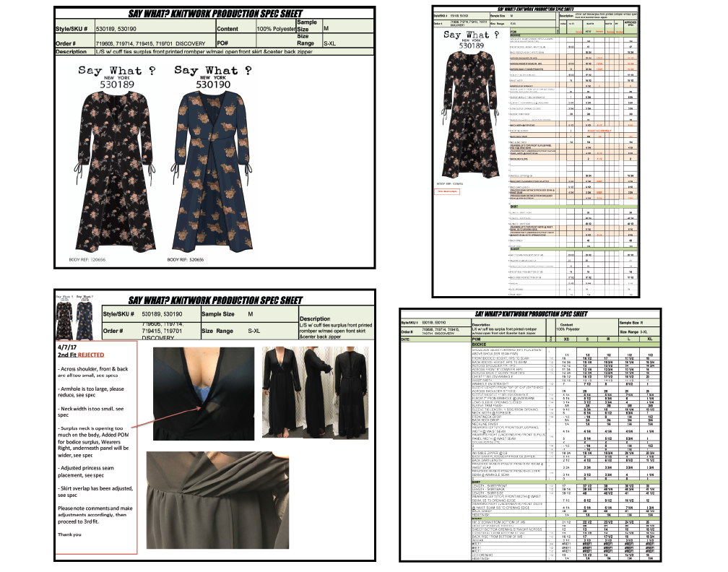Click the Say What? logo in the top-right sheet
This screenshot has width=728, height=572.
point(471,35)
